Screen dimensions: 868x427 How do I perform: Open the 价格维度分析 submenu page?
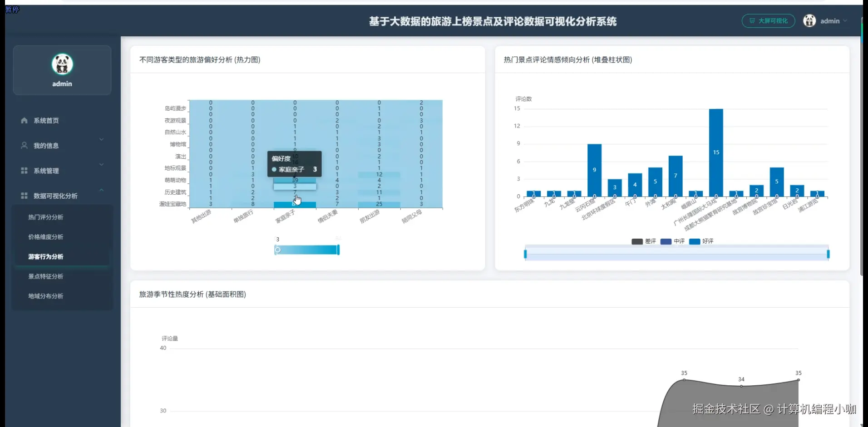pyautogui.click(x=45, y=237)
